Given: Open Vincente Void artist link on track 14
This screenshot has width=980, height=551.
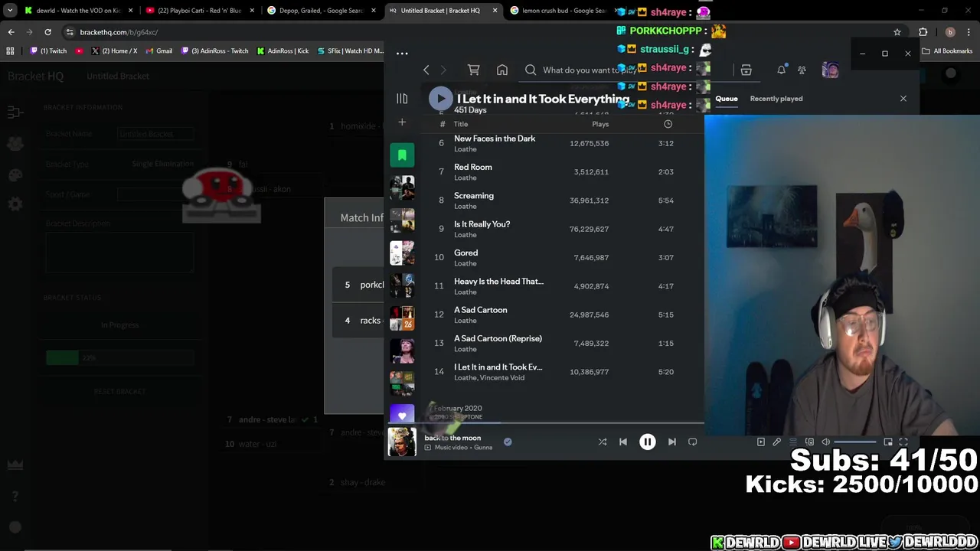Looking at the screenshot, I should pyautogui.click(x=502, y=378).
